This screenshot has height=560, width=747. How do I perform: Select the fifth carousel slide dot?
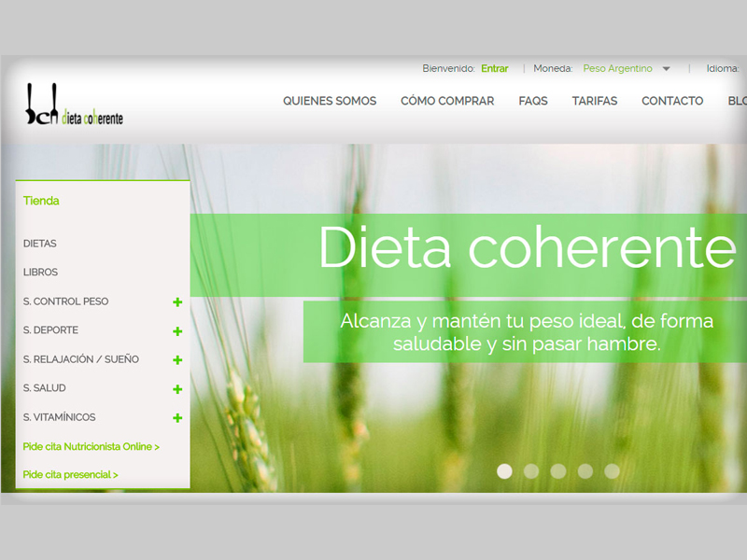(x=613, y=471)
